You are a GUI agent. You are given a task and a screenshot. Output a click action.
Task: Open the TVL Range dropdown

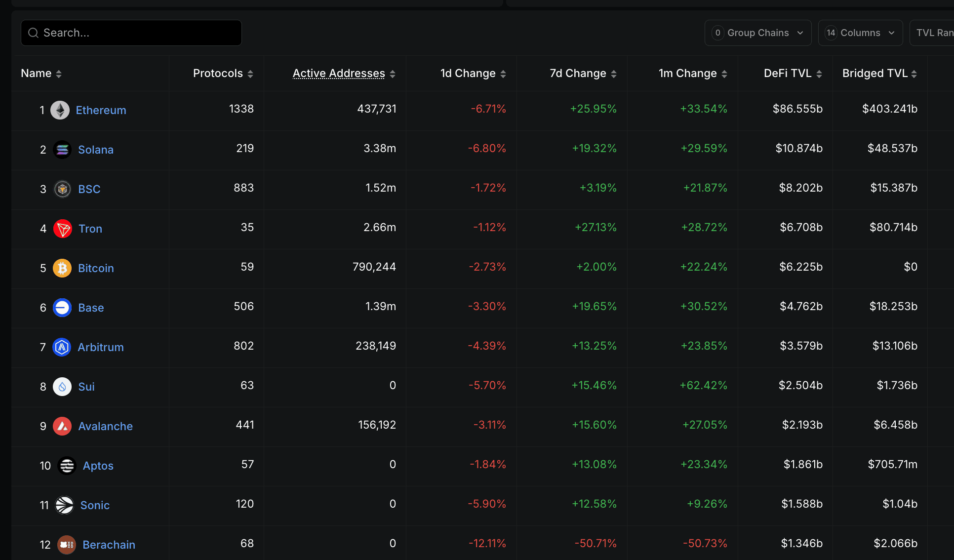click(x=934, y=33)
